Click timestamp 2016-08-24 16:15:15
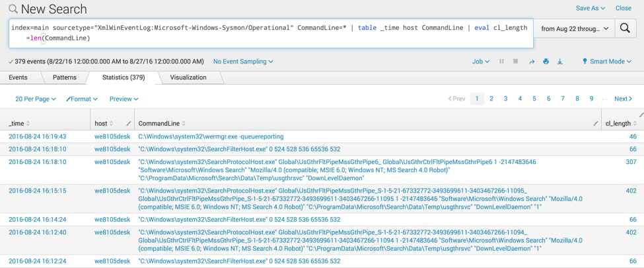Image resolution: width=644 pixels, height=268 pixels. [38, 191]
